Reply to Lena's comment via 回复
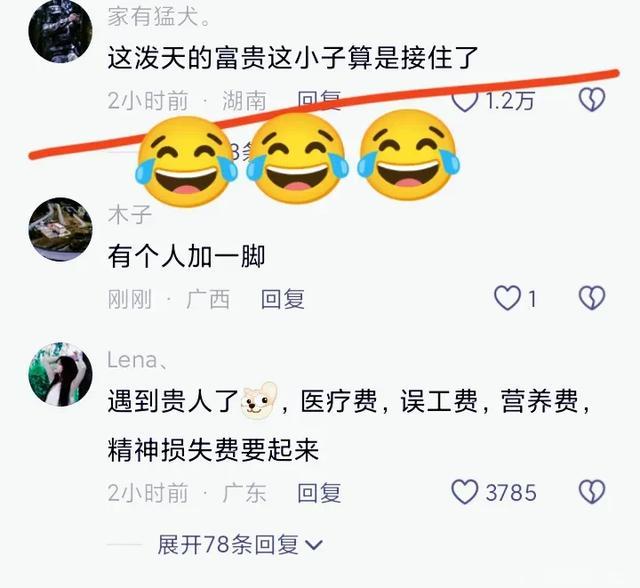Viewport: 640px width, 588px height. (319, 493)
